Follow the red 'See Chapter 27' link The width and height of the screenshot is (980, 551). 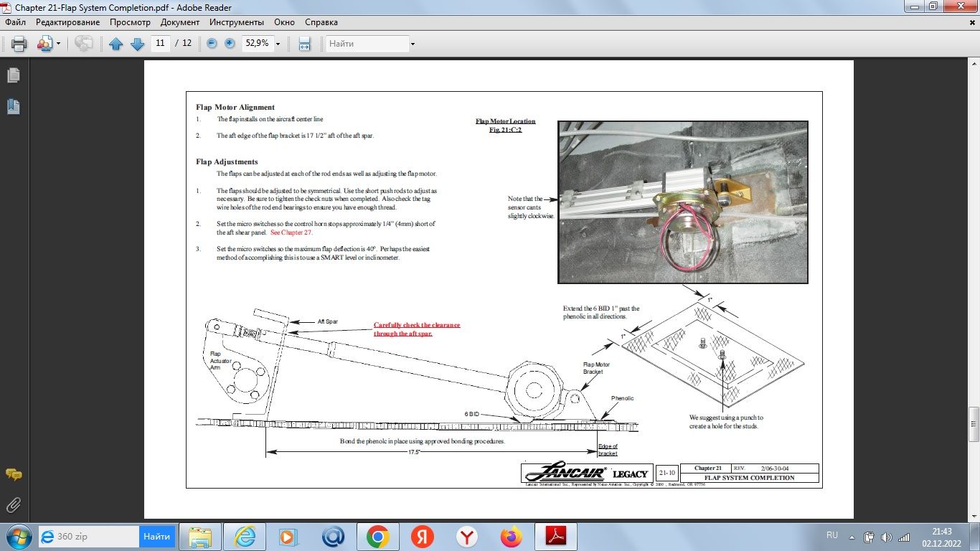[x=292, y=232]
